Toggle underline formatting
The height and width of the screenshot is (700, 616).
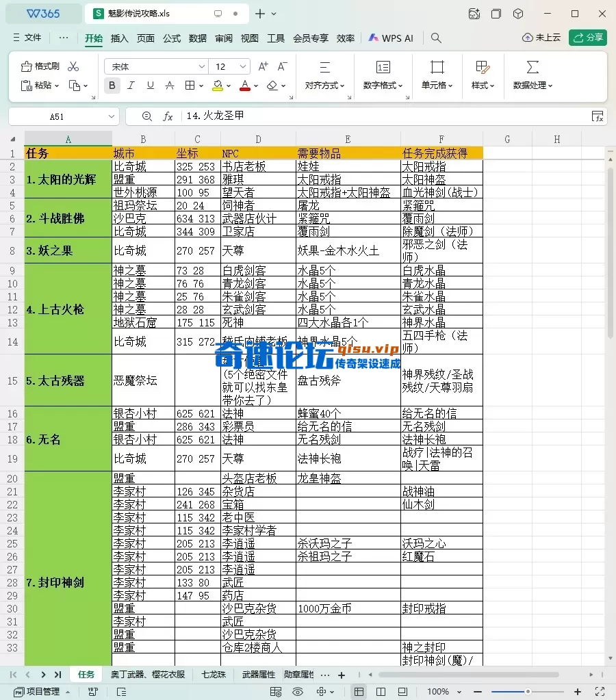click(150, 86)
